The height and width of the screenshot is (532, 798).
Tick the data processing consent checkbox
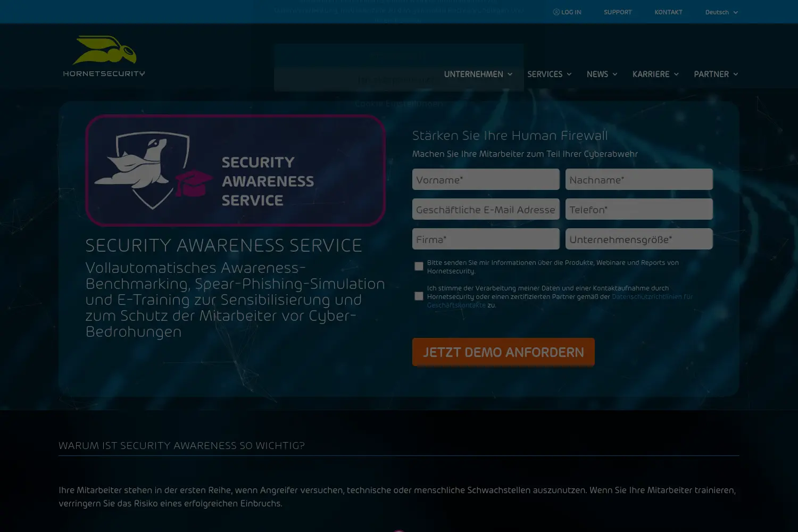419,296
